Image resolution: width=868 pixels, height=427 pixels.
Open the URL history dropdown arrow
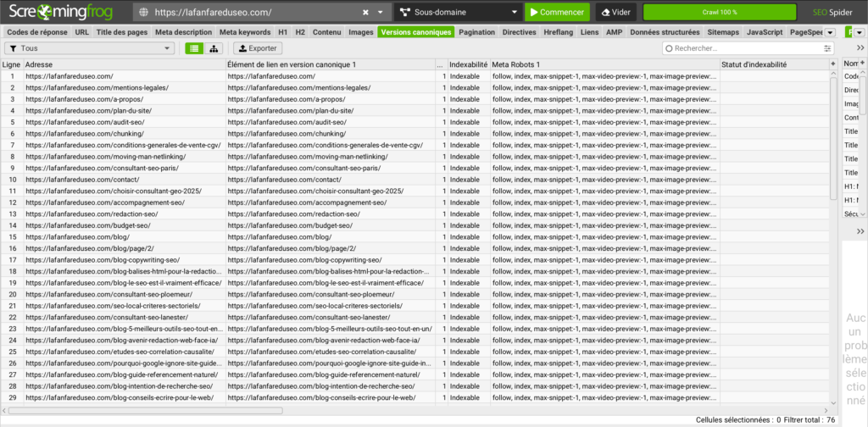pos(381,13)
